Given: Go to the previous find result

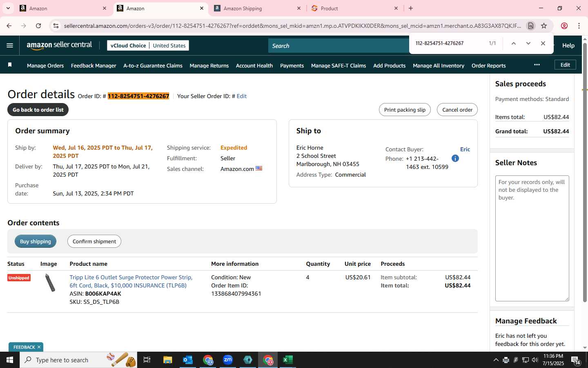Looking at the screenshot, I should tap(513, 43).
